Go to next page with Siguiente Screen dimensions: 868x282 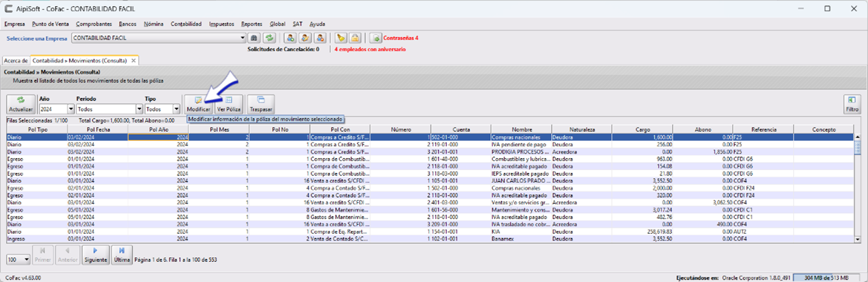point(96,255)
